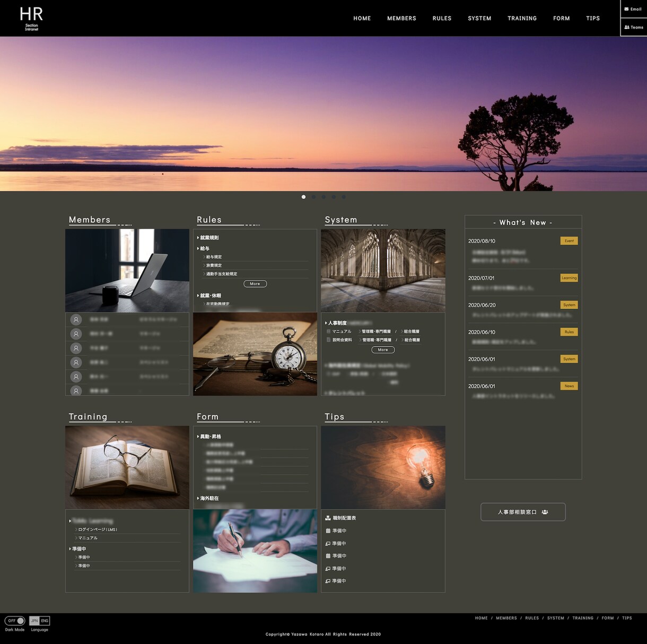Open マニュアル link in Training panel
This screenshot has width=647, height=644.
click(x=88, y=538)
